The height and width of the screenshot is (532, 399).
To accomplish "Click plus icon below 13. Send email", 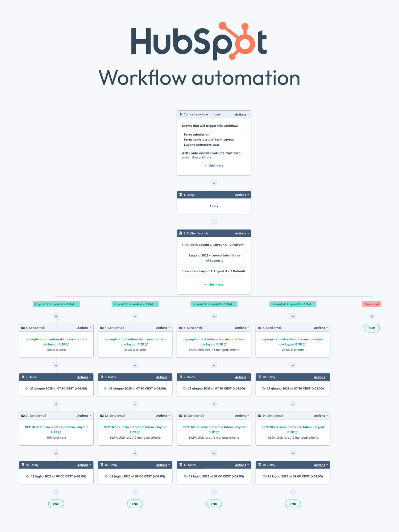I will pyautogui.click(x=214, y=453).
